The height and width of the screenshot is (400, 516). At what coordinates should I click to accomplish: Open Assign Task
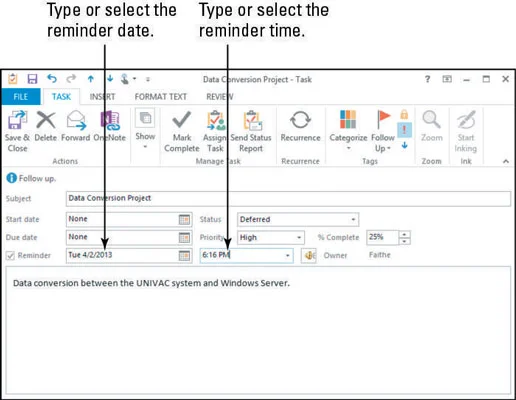click(216, 121)
